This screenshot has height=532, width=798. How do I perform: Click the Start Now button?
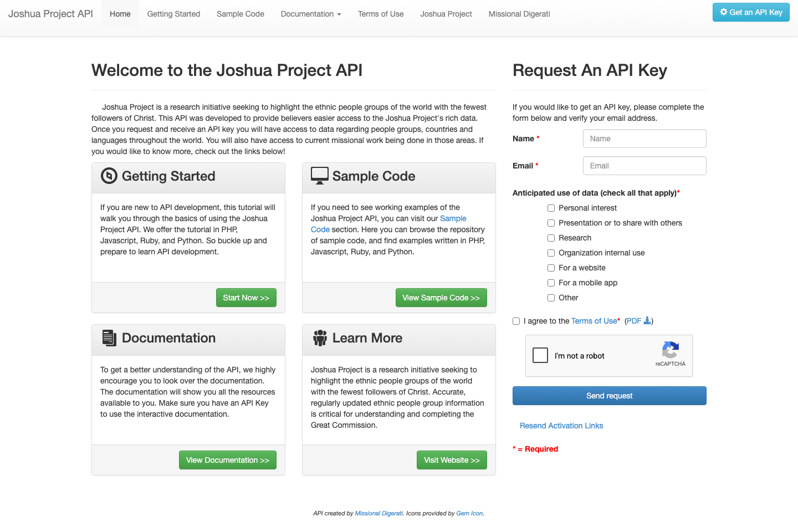pyautogui.click(x=246, y=298)
